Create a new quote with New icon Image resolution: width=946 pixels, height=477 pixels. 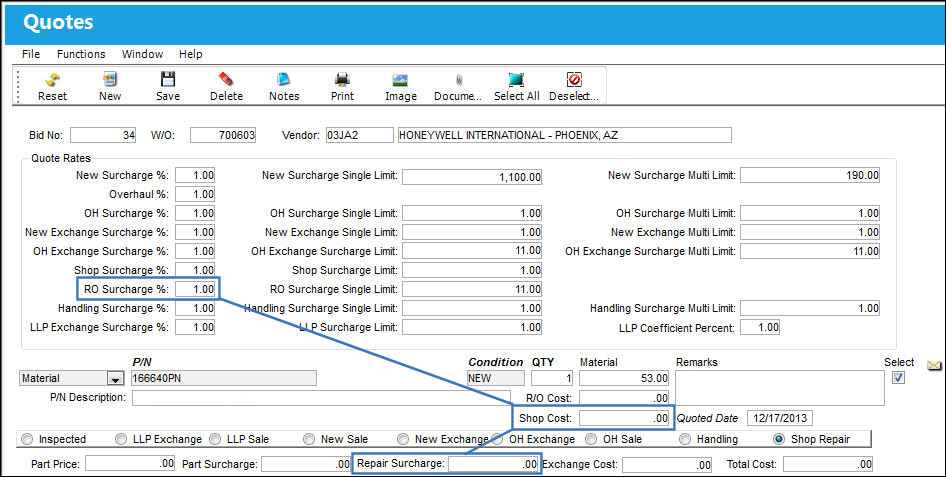click(110, 80)
